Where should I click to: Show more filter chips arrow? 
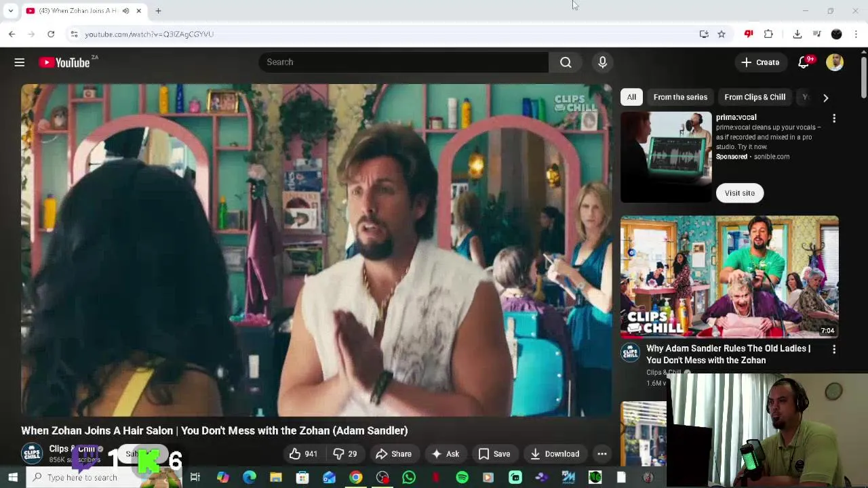(x=825, y=98)
